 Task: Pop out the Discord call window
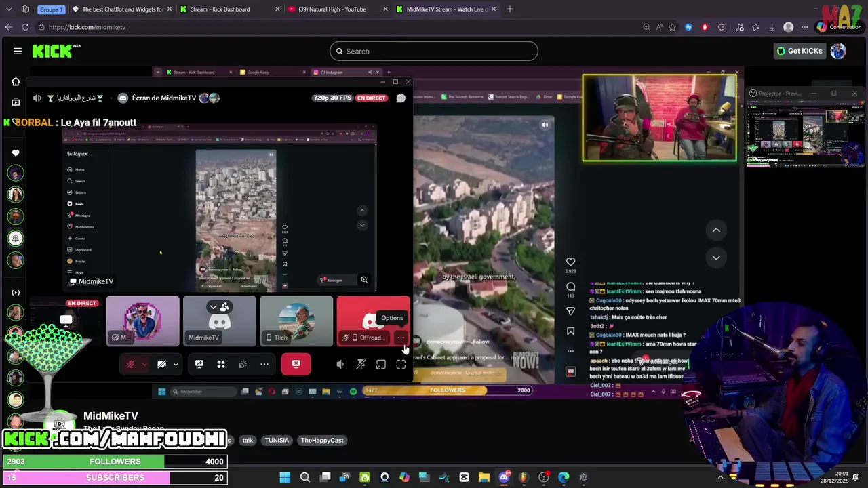tap(381, 365)
